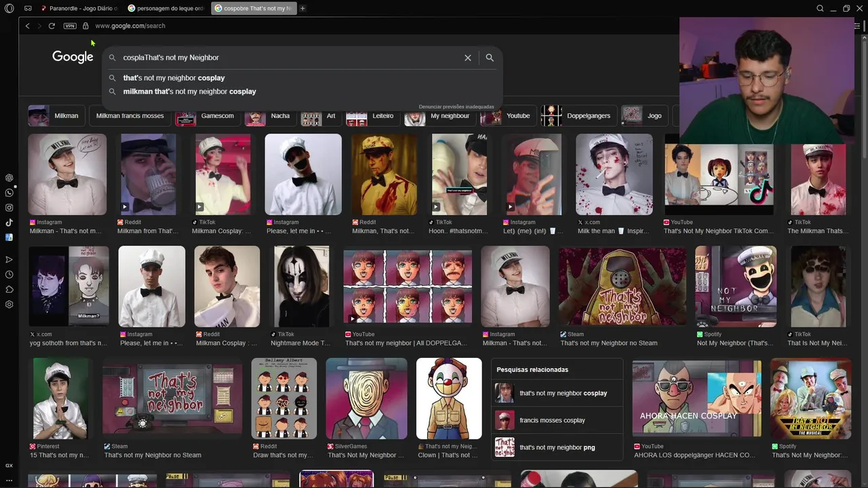868x488 pixels.
Task: Open TikTok "Milkman Cosplay" image
Action: 222,174
